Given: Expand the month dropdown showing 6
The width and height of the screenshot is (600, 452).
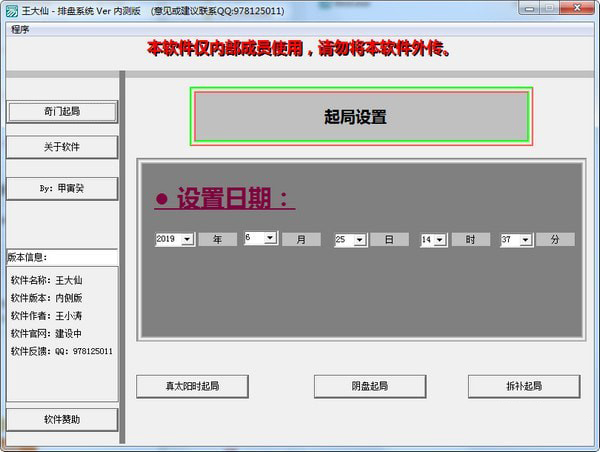Looking at the screenshot, I should tap(270, 238).
